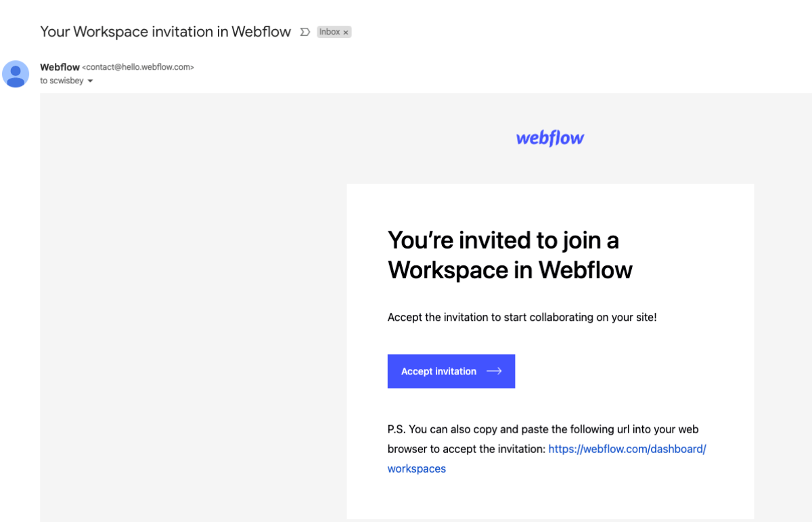Remove the Inbox label with its x icon

[x=345, y=32]
